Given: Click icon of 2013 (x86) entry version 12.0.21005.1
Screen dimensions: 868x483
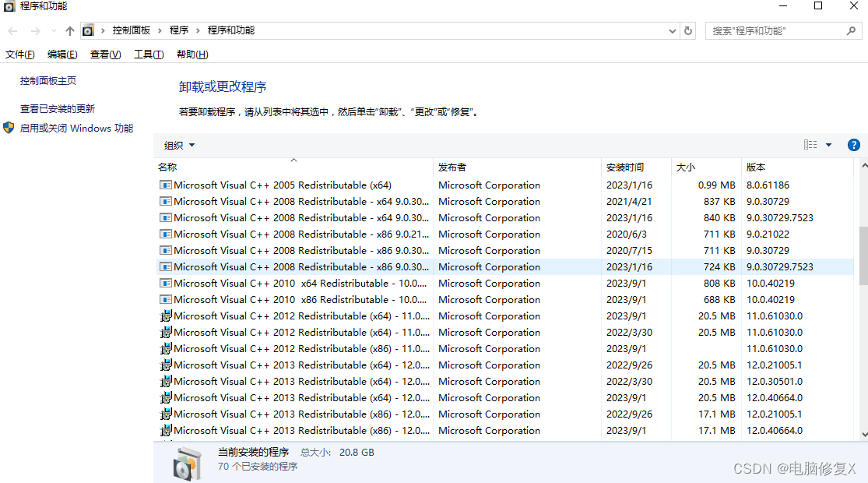Looking at the screenshot, I should coord(166,414).
